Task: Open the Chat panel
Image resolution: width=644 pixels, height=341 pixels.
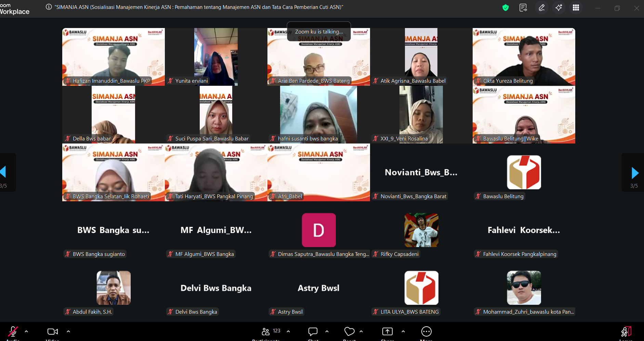Action: tap(313, 331)
